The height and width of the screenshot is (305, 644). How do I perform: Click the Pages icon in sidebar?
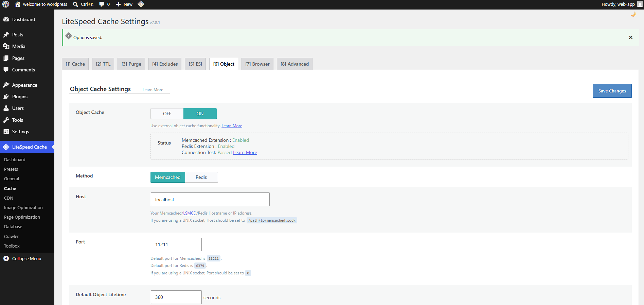pos(6,58)
